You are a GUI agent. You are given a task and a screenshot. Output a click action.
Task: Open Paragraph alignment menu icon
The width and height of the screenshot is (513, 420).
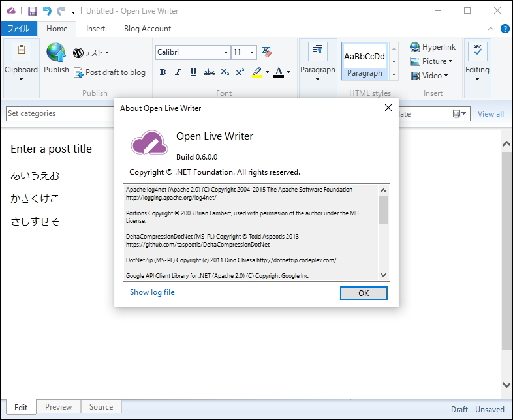click(317, 52)
